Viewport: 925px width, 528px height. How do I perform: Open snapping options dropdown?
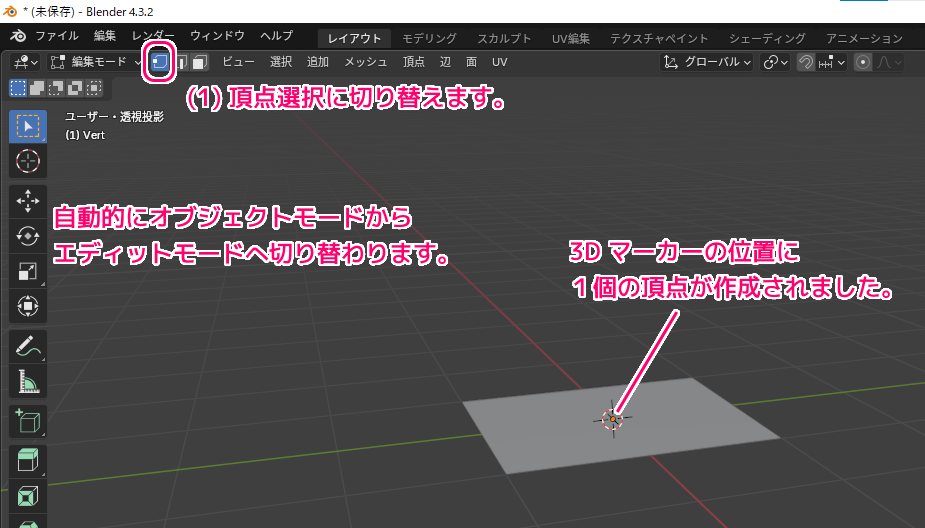click(832, 62)
